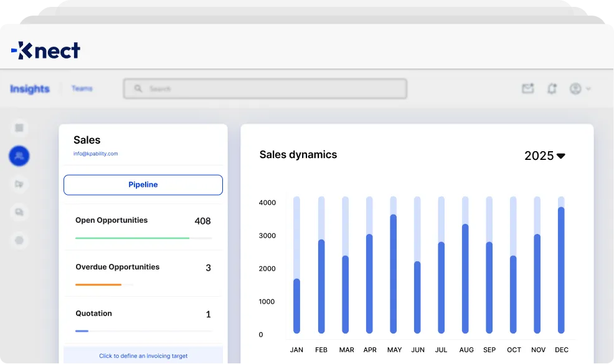Screen dimensions: 614x364
Task: Open the bottom sidebar settings icon
Action: (19, 240)
